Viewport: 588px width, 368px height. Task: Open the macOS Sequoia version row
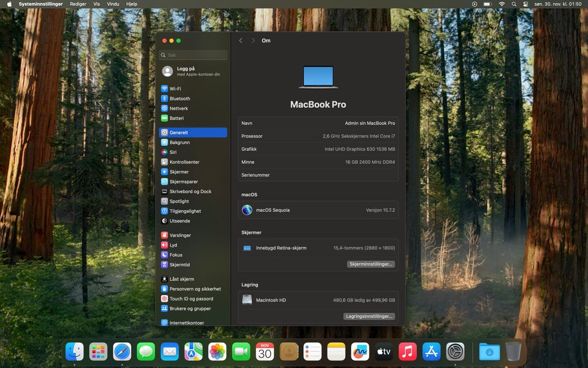click(x=318, y=210)
